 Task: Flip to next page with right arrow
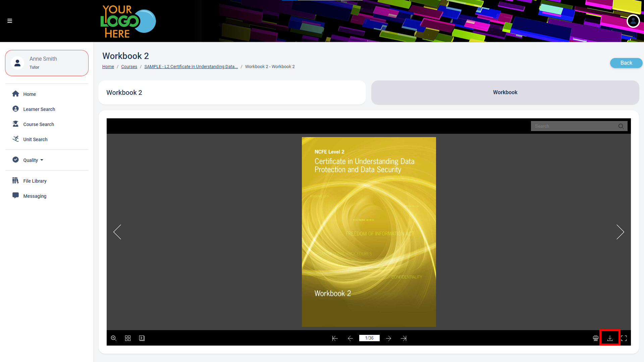tap(620, 232)
